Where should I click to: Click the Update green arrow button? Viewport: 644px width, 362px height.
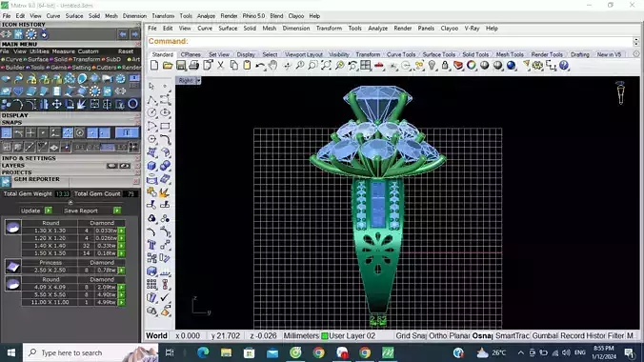tap(49, 211)
